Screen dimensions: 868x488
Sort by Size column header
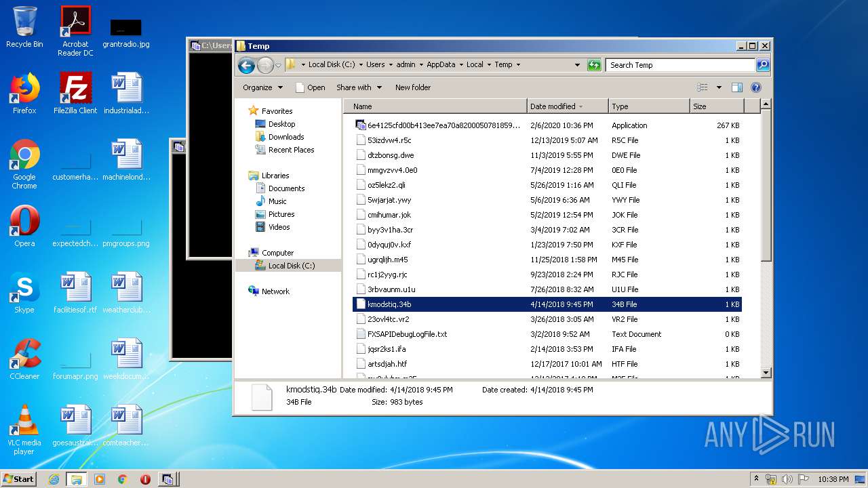[x=717, y=106]
